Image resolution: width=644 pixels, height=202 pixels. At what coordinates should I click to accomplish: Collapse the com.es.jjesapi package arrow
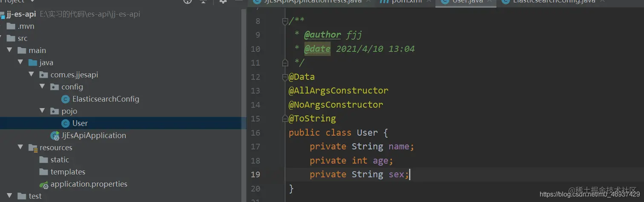point(31,75)
